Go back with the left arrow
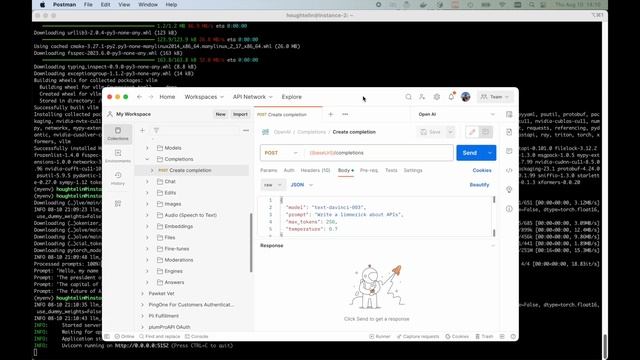 [x=140, y=97]
